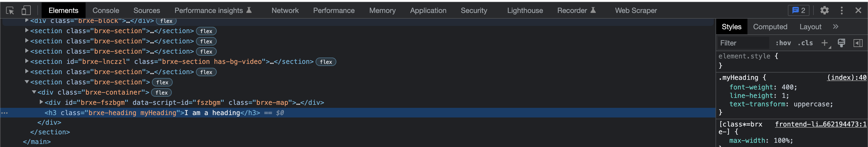Open the (index):40 source link
The image size is (868, 147).
pos(846,77)
